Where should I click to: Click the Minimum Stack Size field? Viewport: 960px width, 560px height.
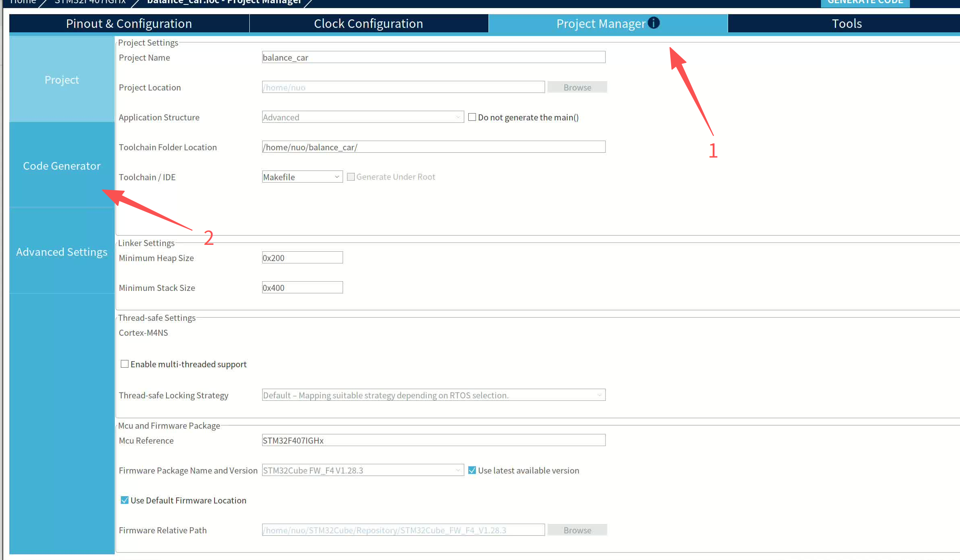tap(302, 287)
